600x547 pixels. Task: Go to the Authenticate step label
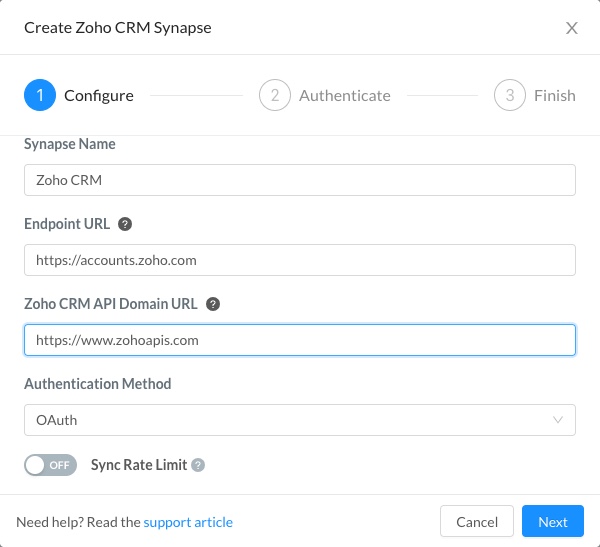point(344,96)
